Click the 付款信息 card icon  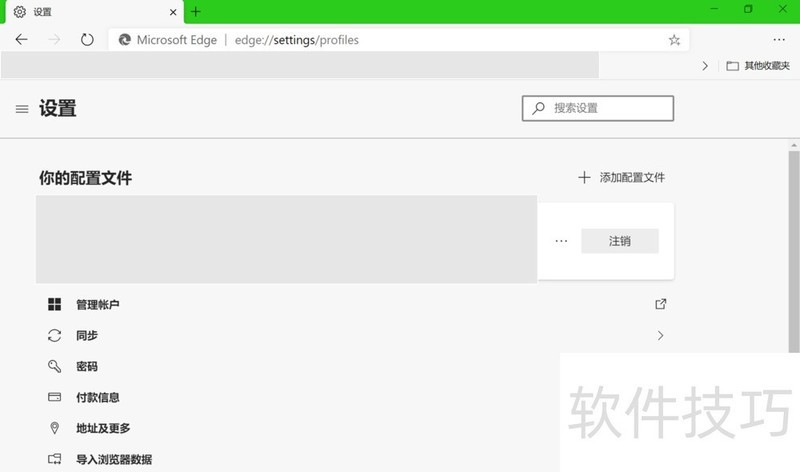pos(55,397)
